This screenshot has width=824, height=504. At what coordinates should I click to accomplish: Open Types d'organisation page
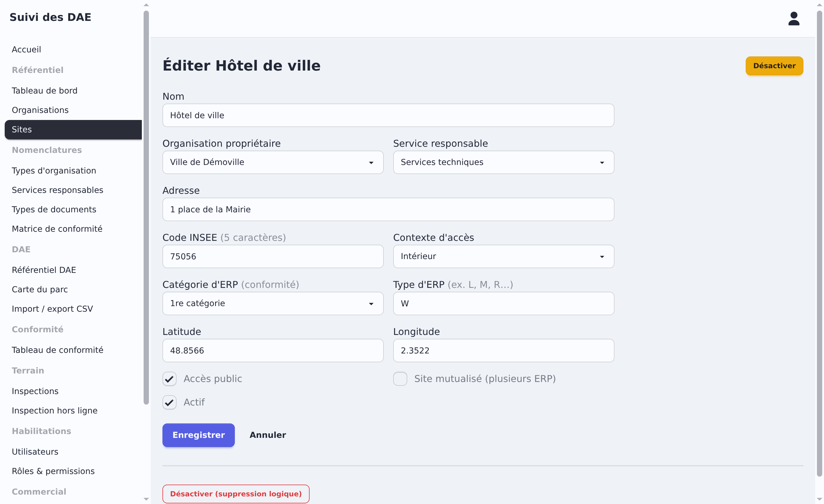tap(73, 171)
